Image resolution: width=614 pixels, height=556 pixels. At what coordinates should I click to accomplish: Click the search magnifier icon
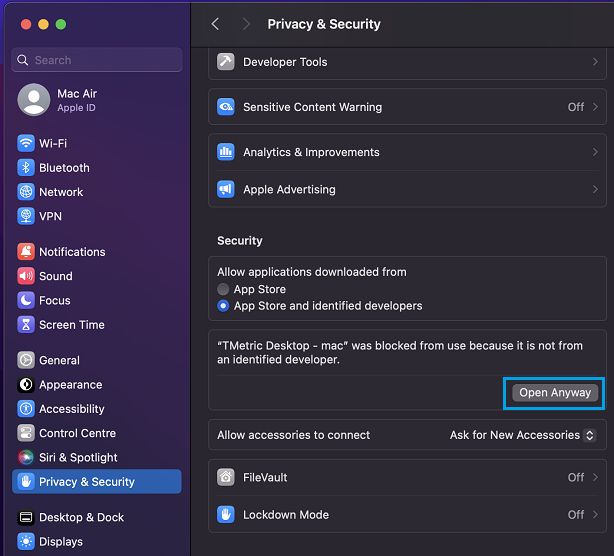click(x=23, y=60)
